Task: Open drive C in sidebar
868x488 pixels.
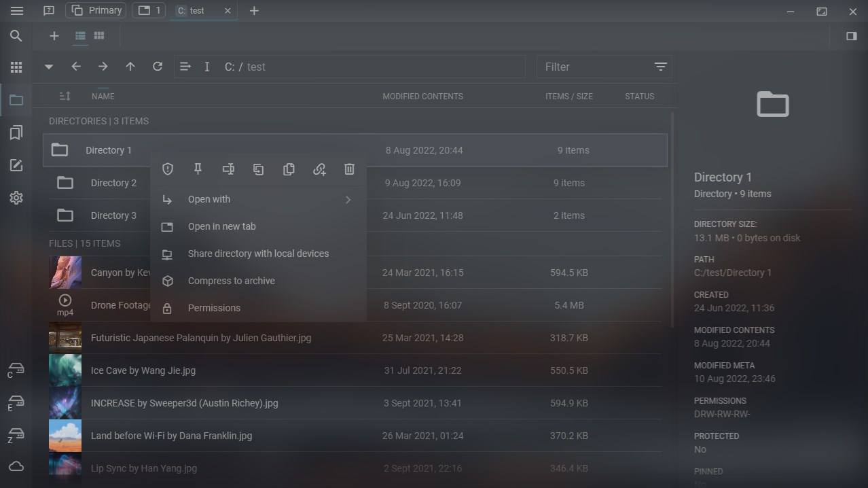Action: click(x=16, y=369)
